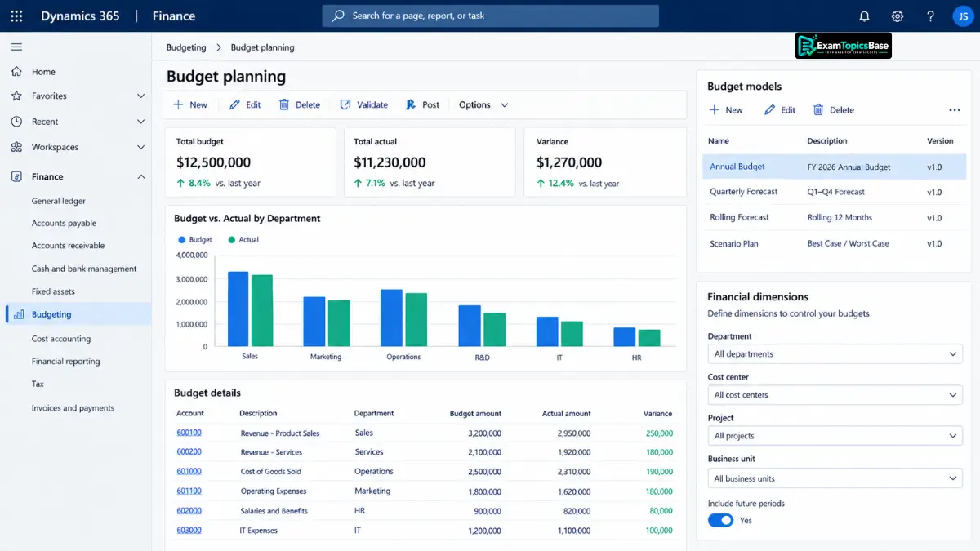Click Delete in Budget models panel

click(x=833, y=110)
